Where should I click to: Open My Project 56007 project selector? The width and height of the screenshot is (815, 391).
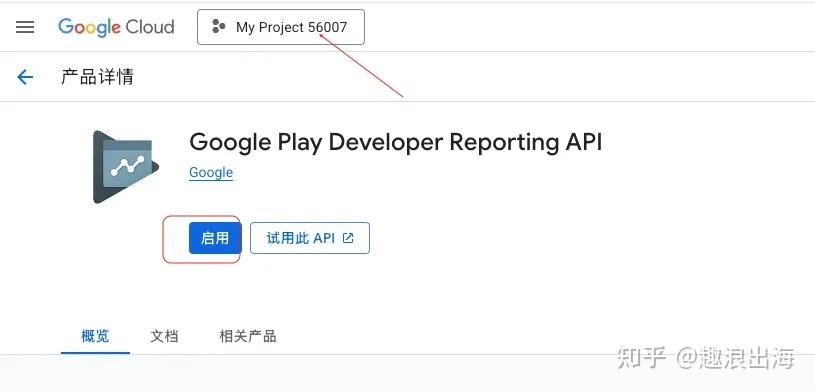pyautogui.click(x=281, y=27)
